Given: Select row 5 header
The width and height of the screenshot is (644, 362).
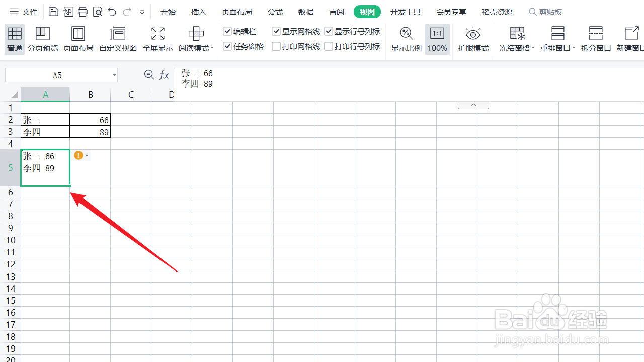Looking at the screenshot, I should click(x=11, y=168).
